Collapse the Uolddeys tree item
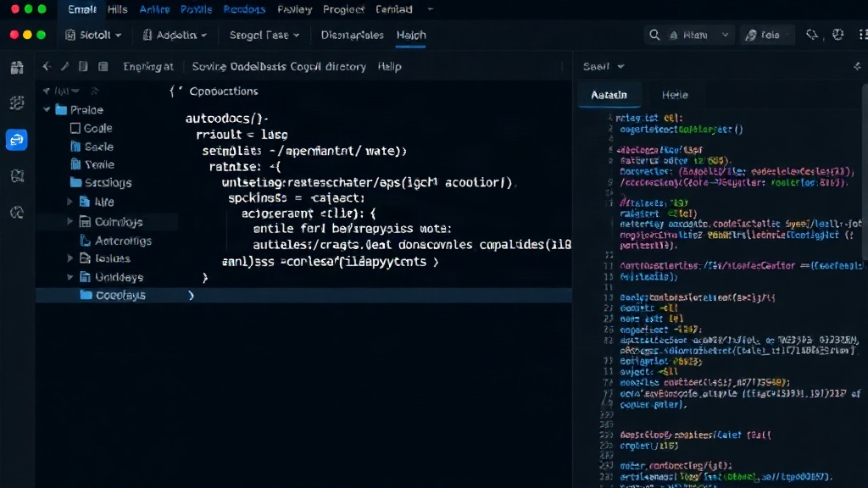The height and width of the screenshot is (488, 868). point(70,277)
